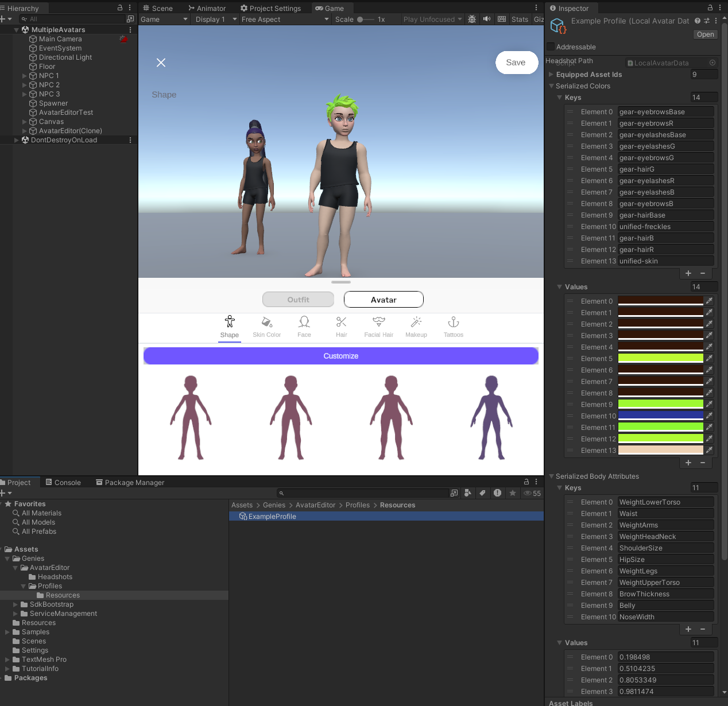
Task: Toggle the Stats overlay in Game view
Action: pos(520,19)
